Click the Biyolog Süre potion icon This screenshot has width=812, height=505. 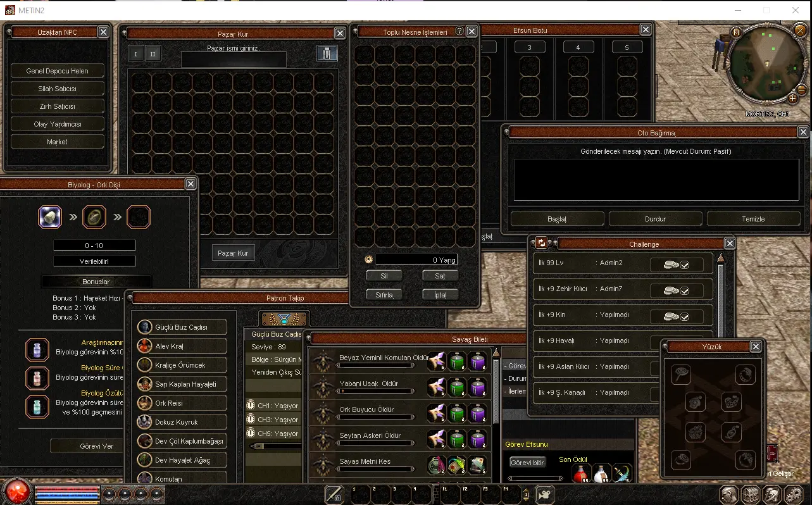pos(37,378)
